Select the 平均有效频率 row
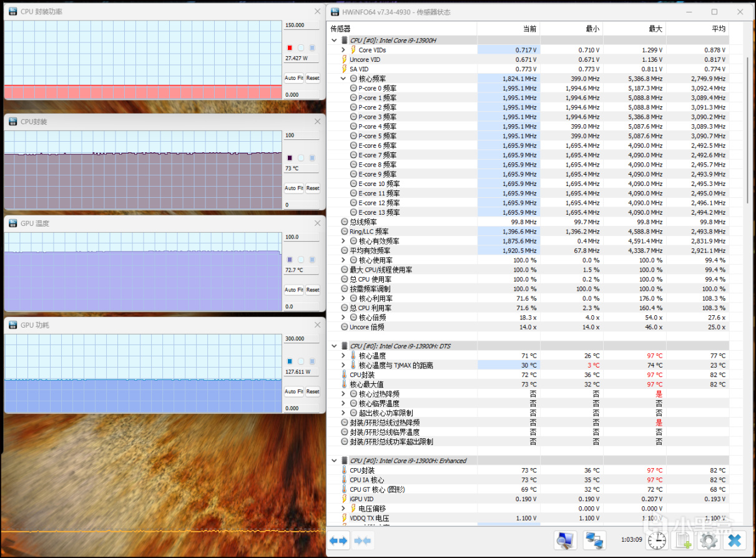Screen dimensions: 756x558 click(x=528, y=250)
